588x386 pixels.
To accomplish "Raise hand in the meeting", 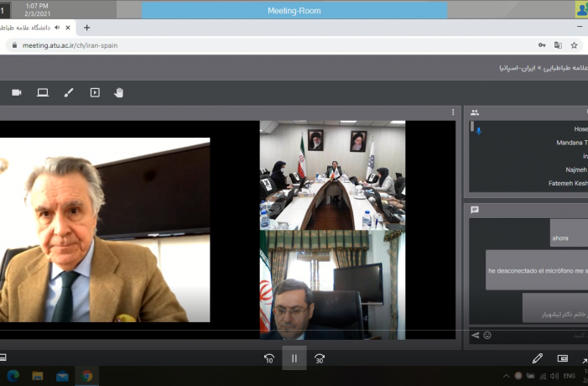I will pos(118,92).
